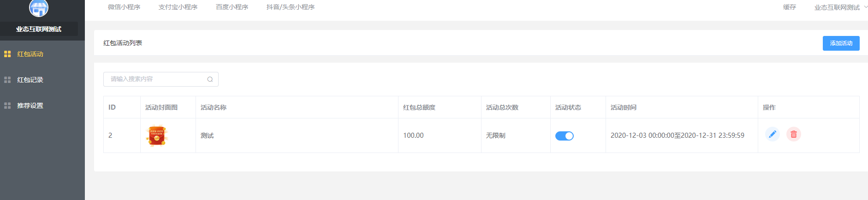The height and width of the screenshot is (200, 868).
Task: Open 红包记录 in the sidebar menu
Action: click(30, 80)
